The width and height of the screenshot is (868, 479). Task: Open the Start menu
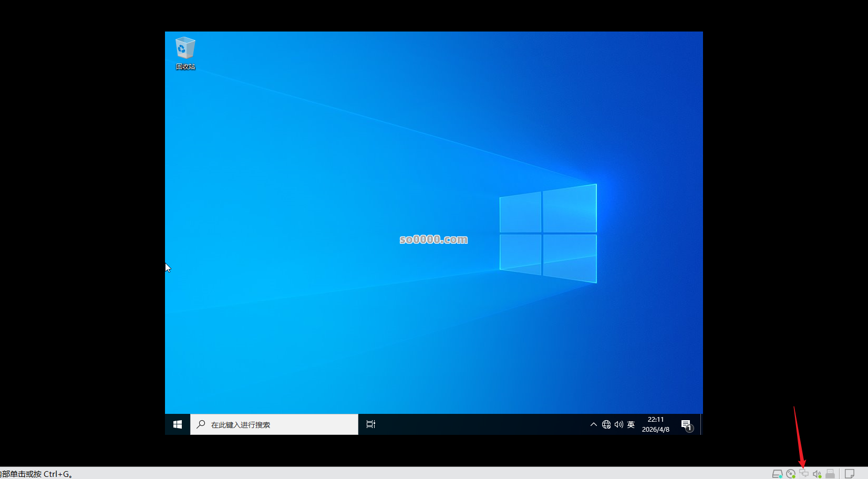[x=177, y=424]
